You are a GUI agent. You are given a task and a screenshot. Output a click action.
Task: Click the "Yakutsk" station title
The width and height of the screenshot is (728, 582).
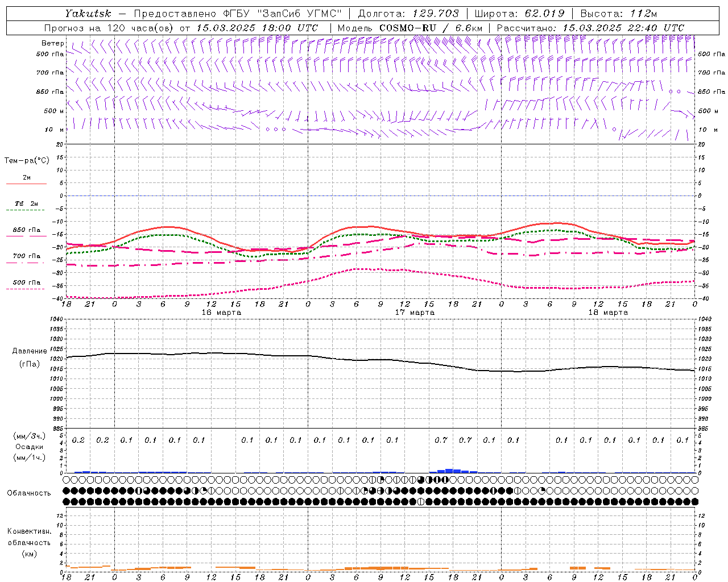pos(88,14)
